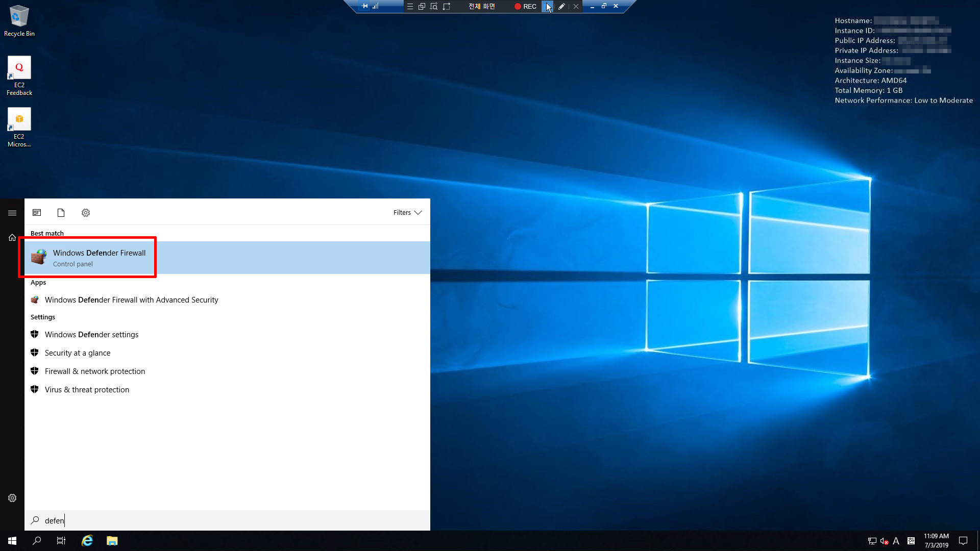The height and width of the screenshot is (551, 980).
Task: Open Windows Defender Firewall best match
Action: [99, 258]
